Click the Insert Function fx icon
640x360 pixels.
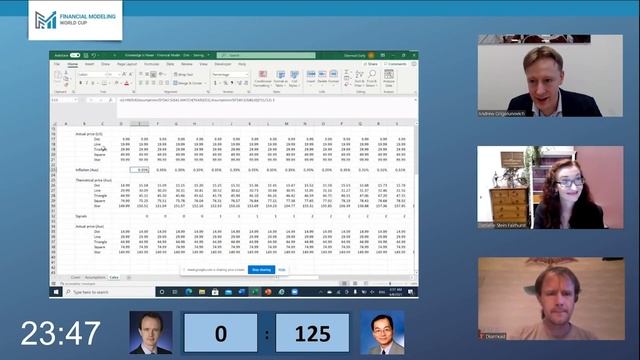click(x=111, y=100)
